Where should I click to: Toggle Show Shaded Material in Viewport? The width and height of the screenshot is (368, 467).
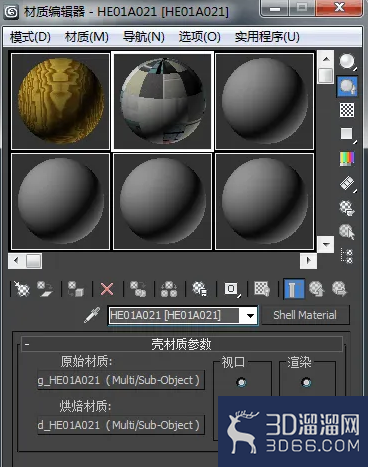[262, 289]
